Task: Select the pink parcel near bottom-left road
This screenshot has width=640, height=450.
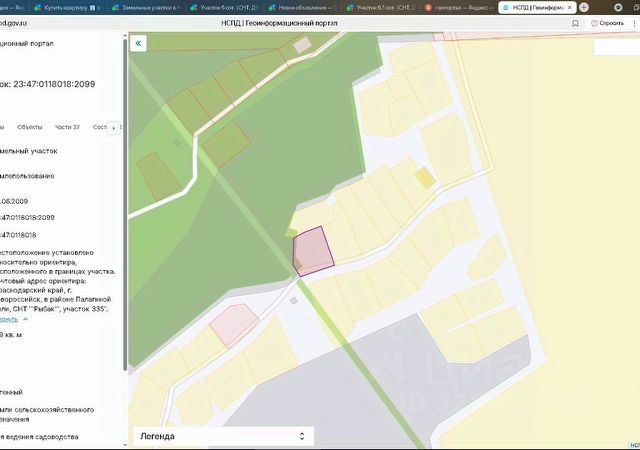Action: 233,324
